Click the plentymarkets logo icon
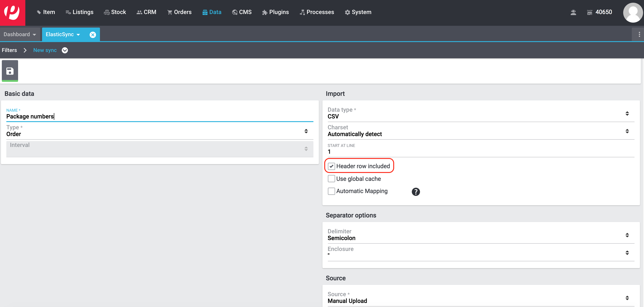Image resolution: width=644 pixels, height=307 pixels. (12, 12)
